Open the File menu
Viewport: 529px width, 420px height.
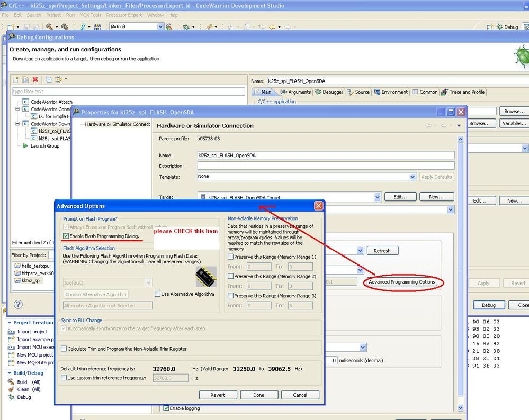5,15
